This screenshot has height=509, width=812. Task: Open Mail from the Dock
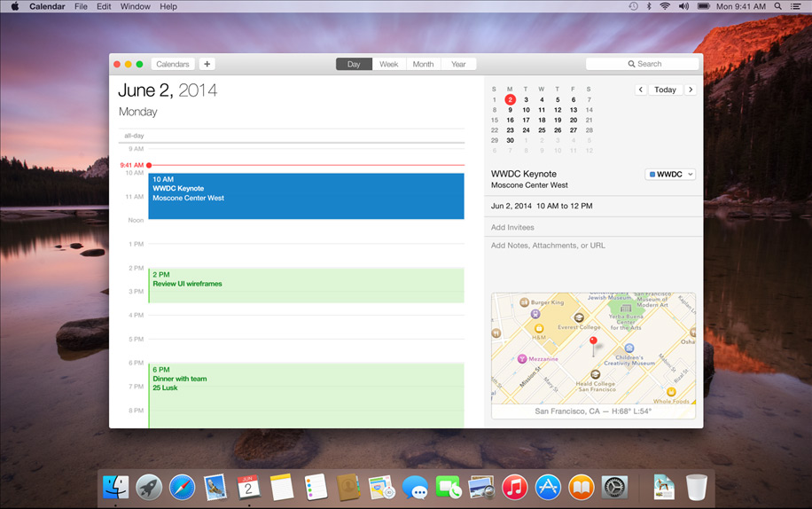tap(215, 488)
